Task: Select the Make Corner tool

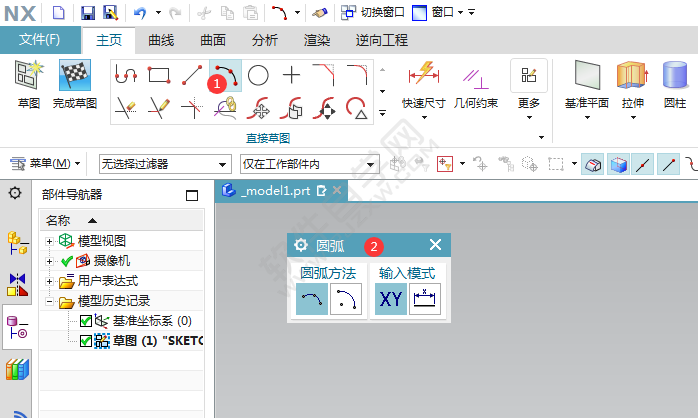Action: 192,108
